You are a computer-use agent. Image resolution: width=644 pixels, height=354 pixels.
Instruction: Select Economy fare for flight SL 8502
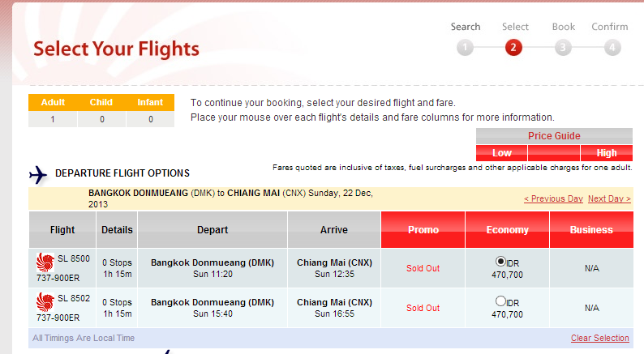coord(500,301)
